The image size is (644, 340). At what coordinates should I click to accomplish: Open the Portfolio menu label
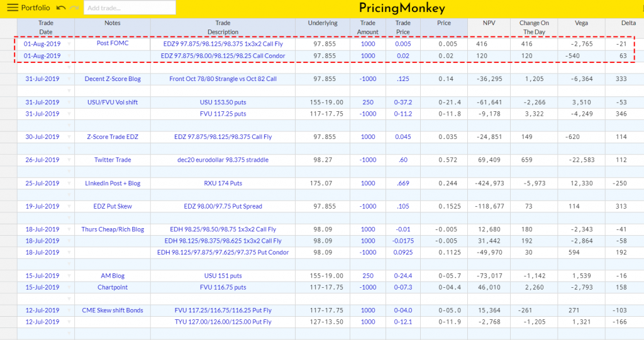(35, 8)
